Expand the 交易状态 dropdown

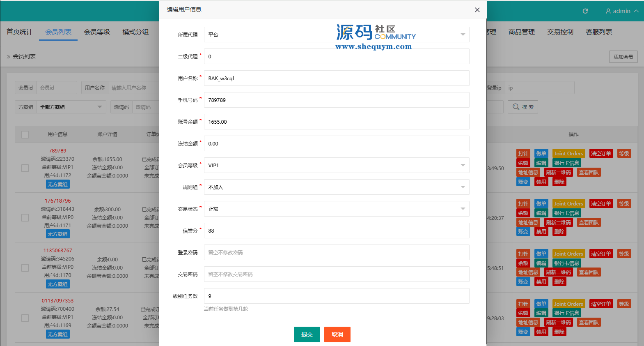(337, 209)
